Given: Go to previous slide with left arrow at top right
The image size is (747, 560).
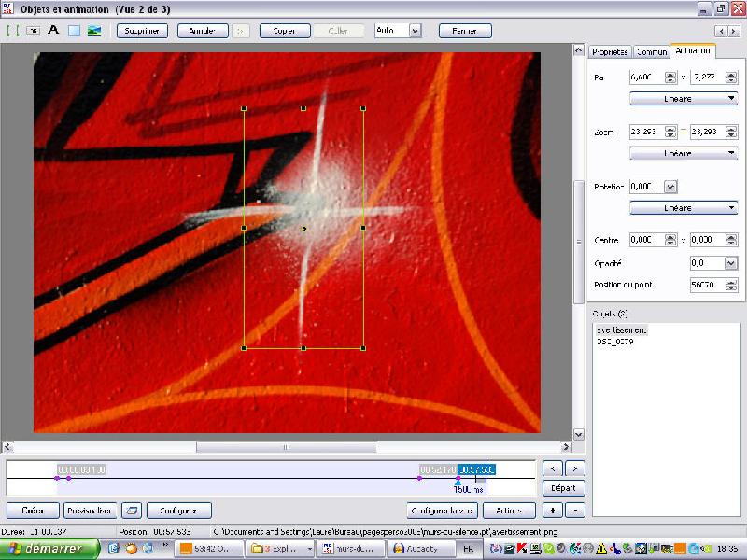Looking at the screenshot, I should point(721,31).
